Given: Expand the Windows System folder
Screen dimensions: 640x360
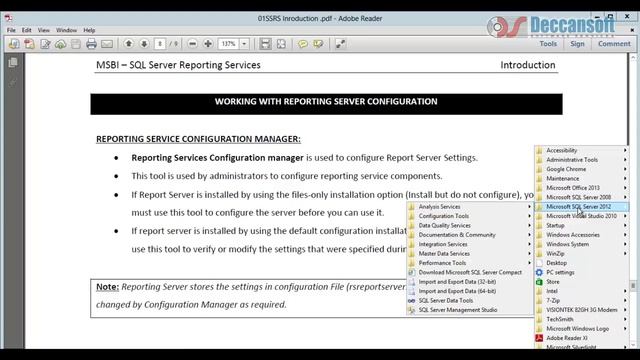Looking at the screenshot, I should [x=582, y=244].
